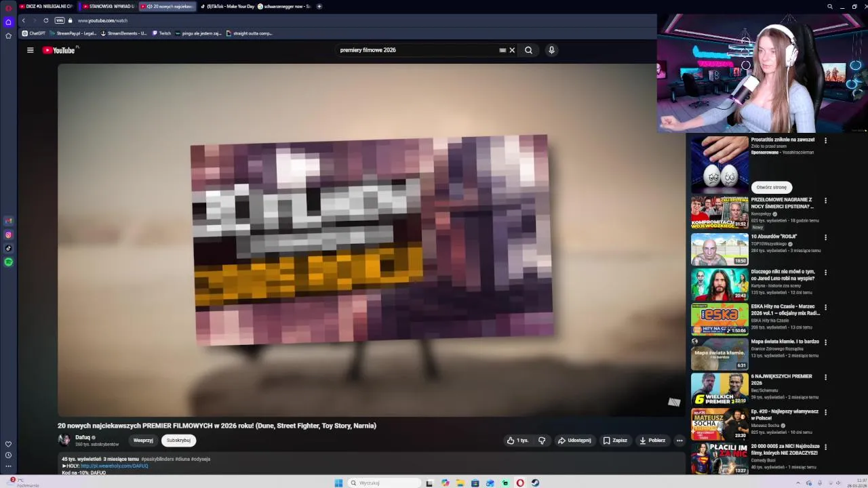The height and width of the screenshot is (488, 868).
Task: Open sidebar history clock icon
Action: [8, 455]
